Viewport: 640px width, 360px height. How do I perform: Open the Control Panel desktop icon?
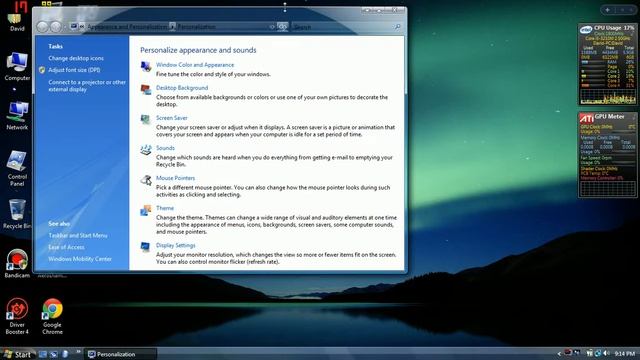(17, 169)
